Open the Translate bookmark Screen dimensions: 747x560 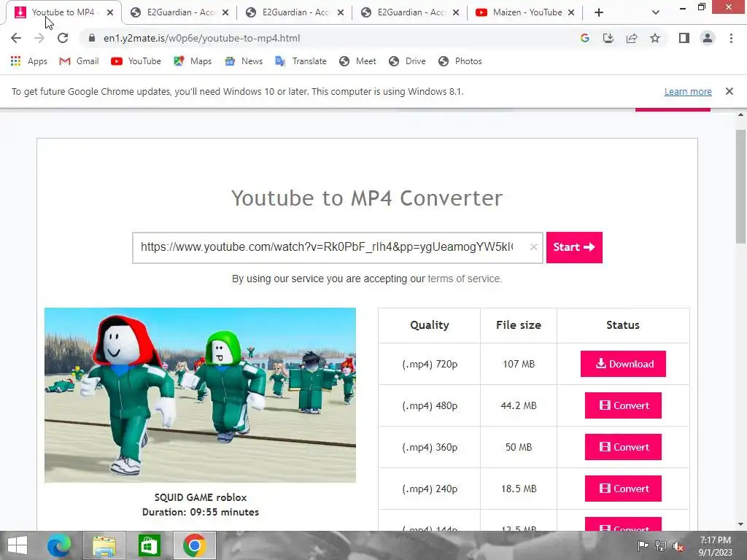point(301,61)
